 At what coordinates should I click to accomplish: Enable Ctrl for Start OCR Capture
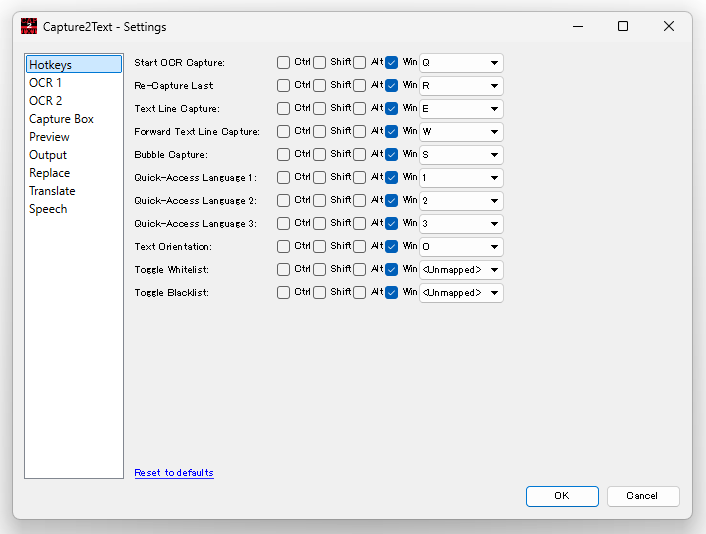283,63
